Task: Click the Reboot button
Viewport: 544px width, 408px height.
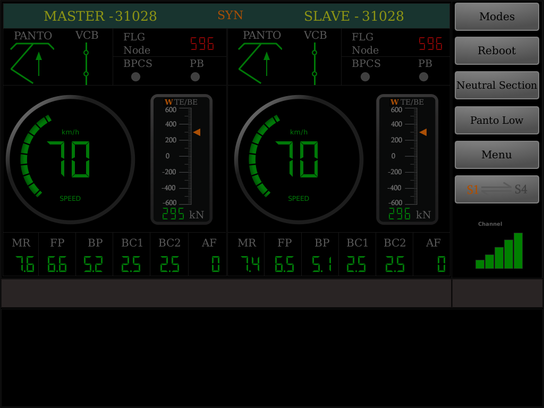Action: [497, 51]
